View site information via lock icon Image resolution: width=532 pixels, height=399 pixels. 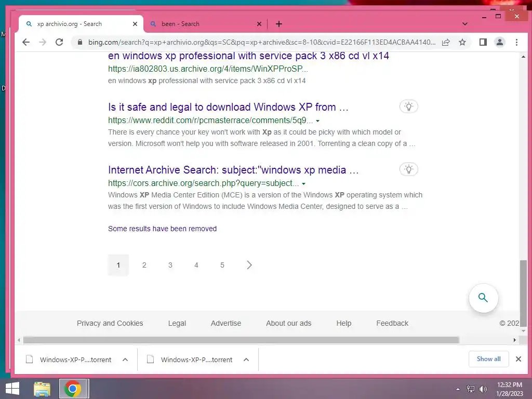[79, 42]
